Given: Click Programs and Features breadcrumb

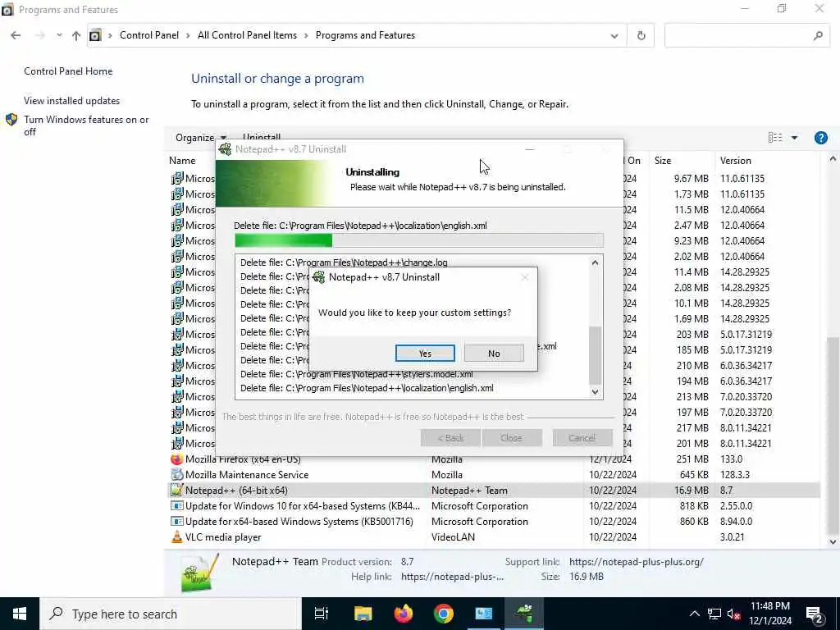Looking at the screenshot, I should [x=365, y=35].
